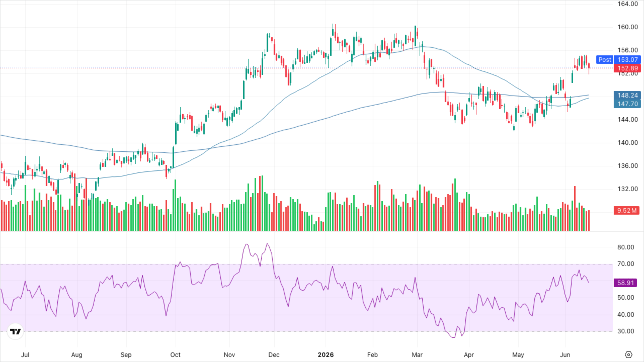This screenshot has width=644, height=362.
Task: Click the 136.00 price axis label
Action: pyautogui.click(x=628, y=166)
